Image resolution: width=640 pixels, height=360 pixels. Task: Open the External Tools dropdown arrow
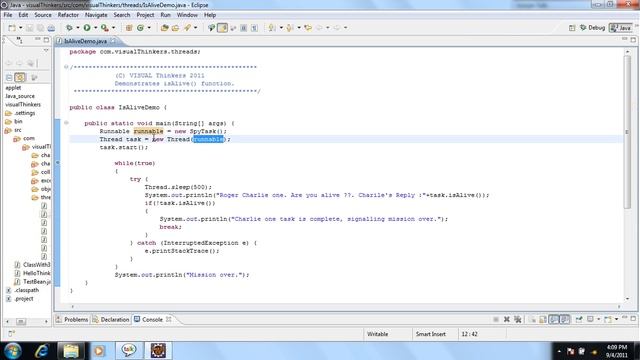point(113,28)
